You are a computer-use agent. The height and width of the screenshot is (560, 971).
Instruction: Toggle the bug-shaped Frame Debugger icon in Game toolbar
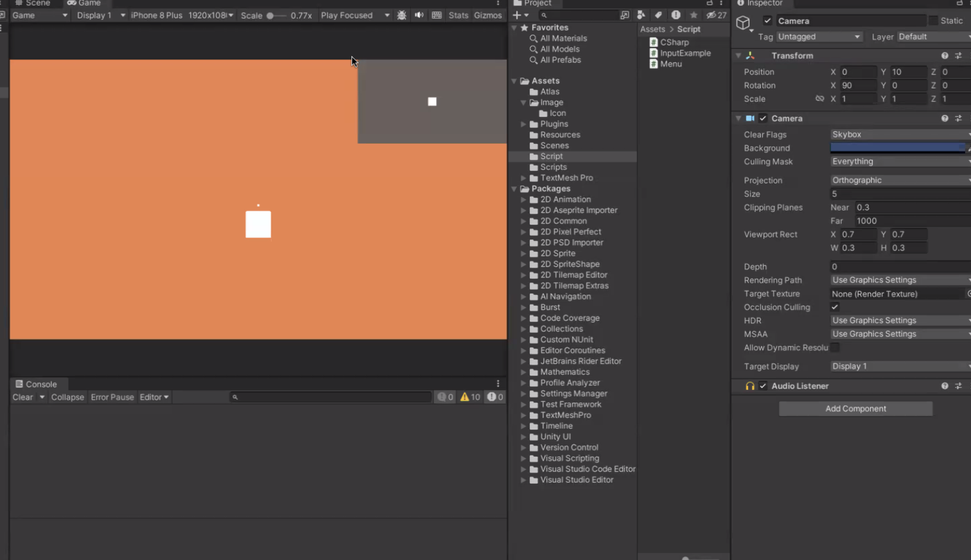point(402,15)
